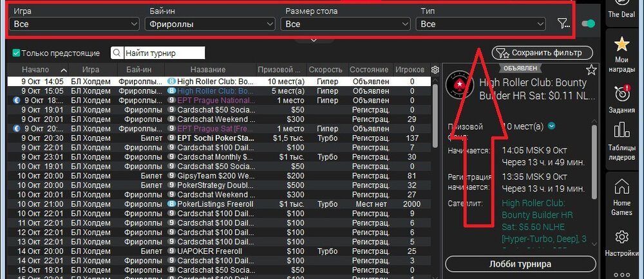Click the search magnifier icon
644x279 pixels.
117,53
